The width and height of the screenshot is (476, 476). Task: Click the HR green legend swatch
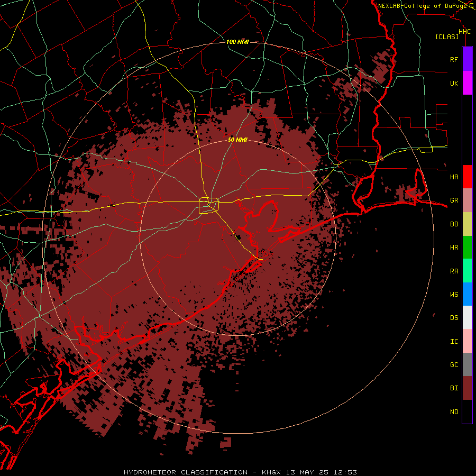click(x=467, y=248)
